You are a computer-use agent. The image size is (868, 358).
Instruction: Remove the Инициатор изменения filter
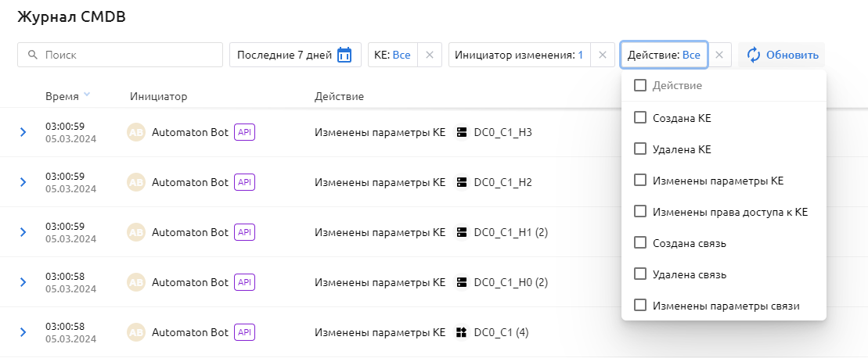(602, 55)
